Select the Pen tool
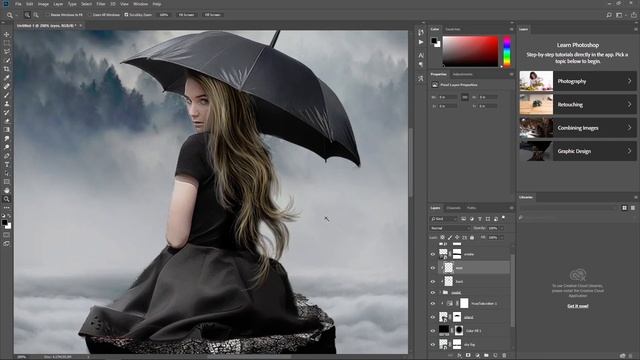Screen dimensions: 640x360 pos(7,156)
